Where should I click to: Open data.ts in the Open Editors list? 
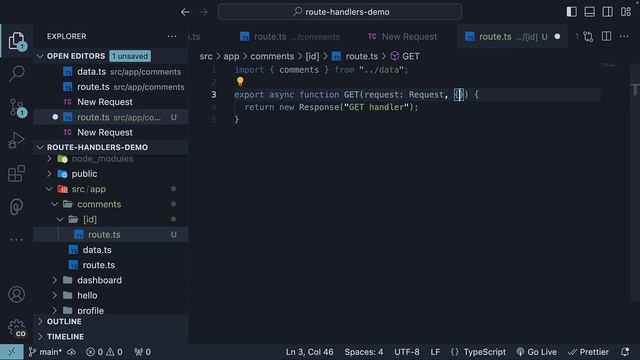click(111, 72)
